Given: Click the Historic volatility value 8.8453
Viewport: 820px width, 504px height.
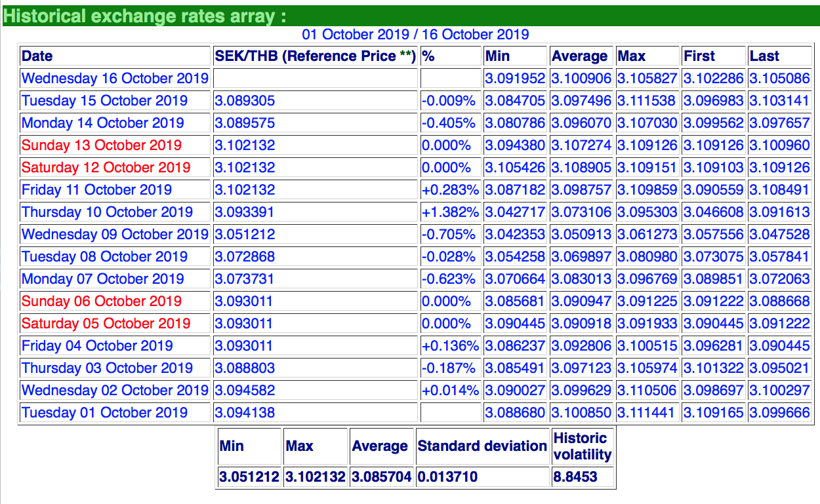Looking at the screenshot, I should (x=575, y=477).
